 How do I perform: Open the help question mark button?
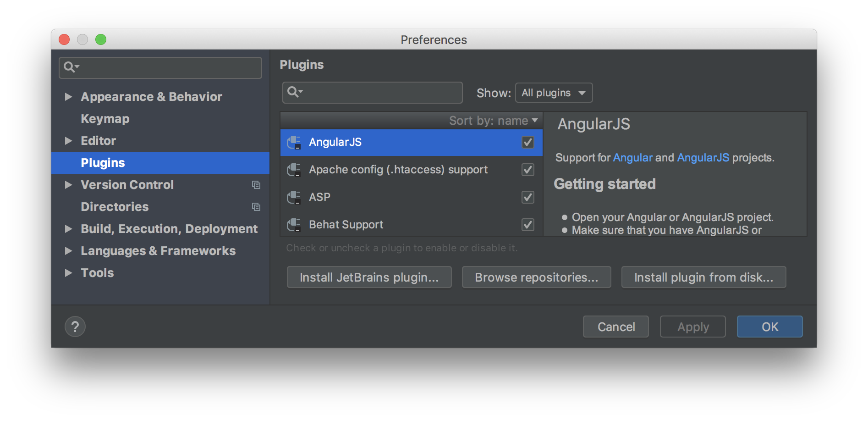pyautogui.click(x=75, y=327)
